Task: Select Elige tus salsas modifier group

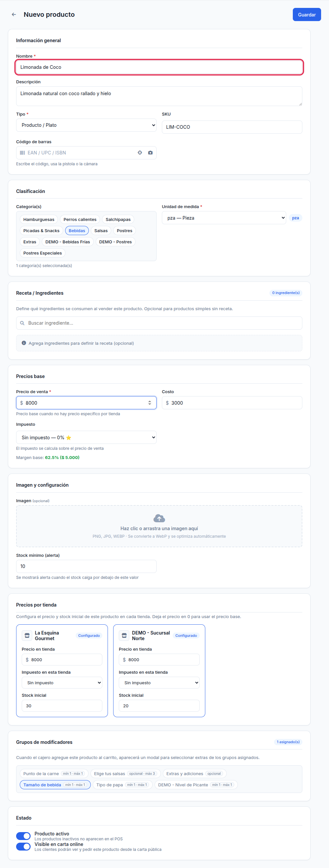Action: click(126, 773)
